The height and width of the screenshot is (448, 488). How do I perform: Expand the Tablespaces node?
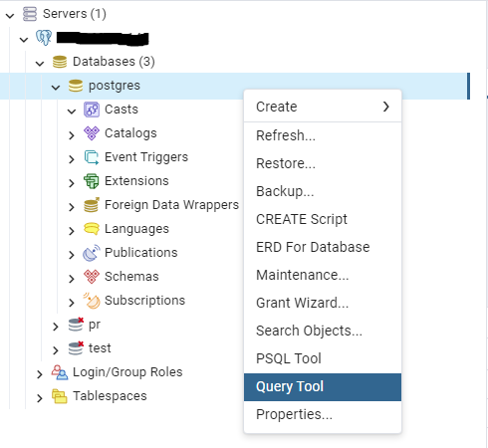pos(40,398)
